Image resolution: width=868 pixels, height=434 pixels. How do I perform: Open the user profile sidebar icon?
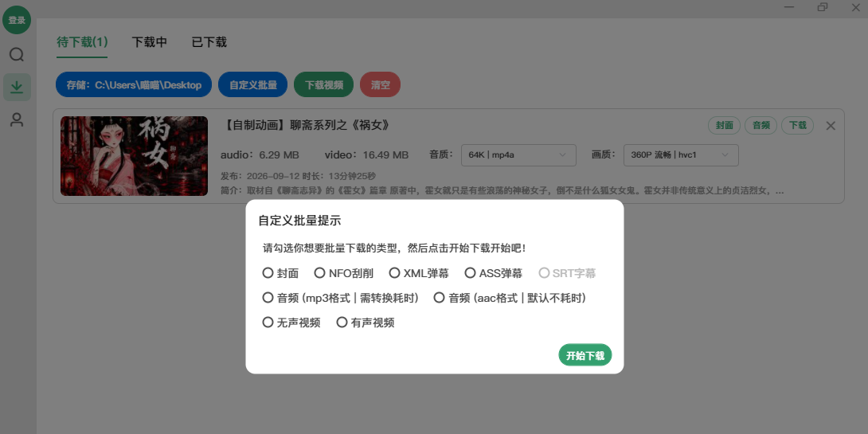17,120
